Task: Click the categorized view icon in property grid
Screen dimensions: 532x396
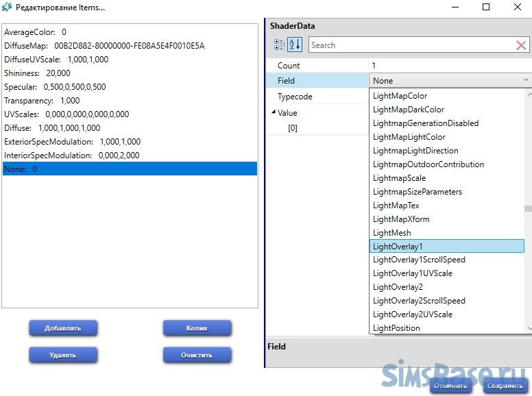Action: click(x=279, y=45)
